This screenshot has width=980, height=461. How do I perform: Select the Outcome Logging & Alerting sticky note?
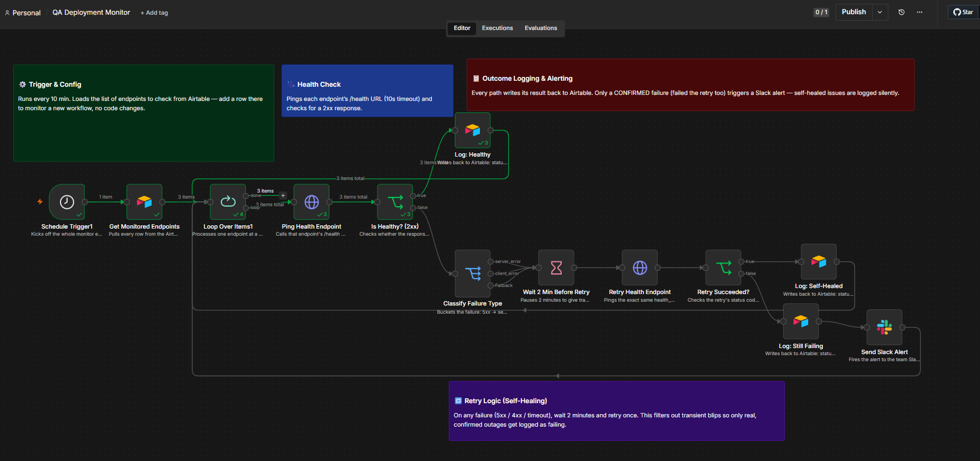pyautogui.click(x=690, y=85)
